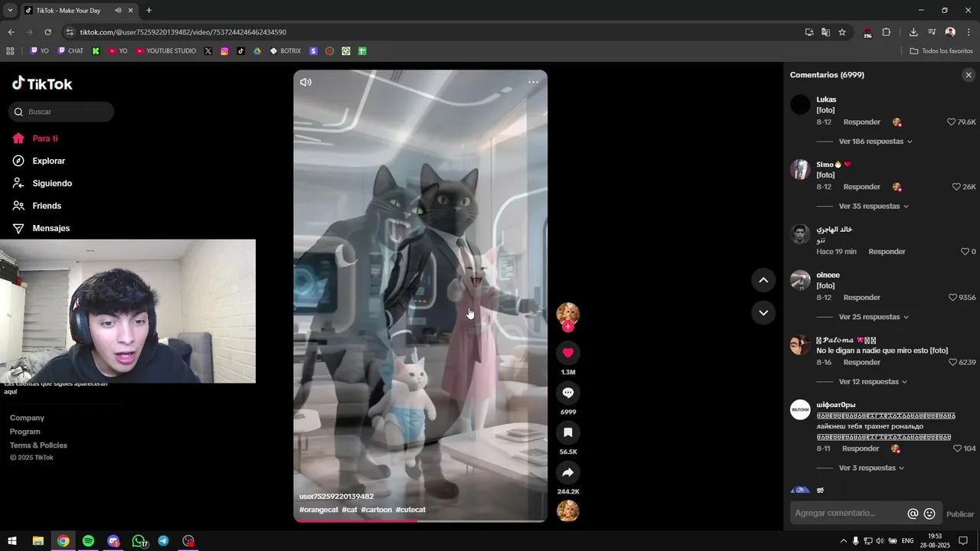This screenshot has width=980, height=551.
Task: Focus the Buscar search field
Action: point(61,112)
